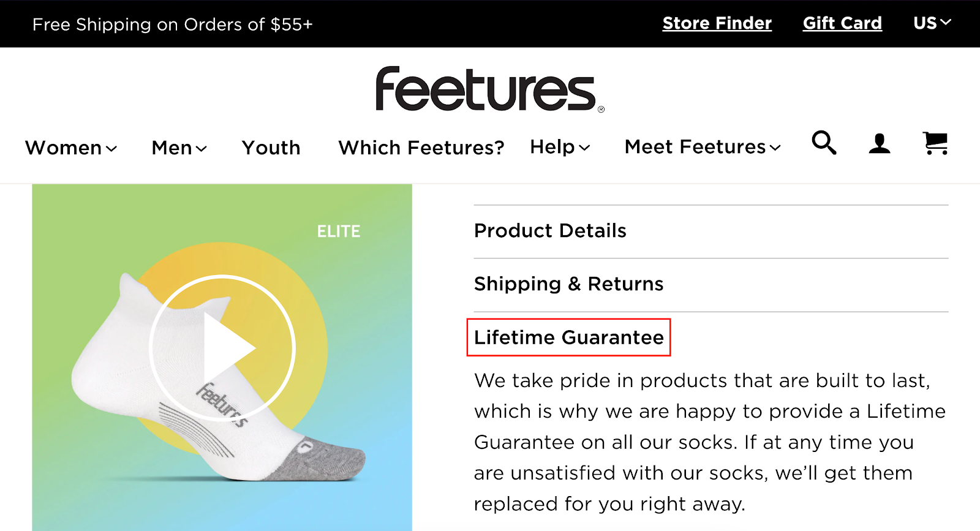Click the Lifetime Guarantee heading
Image resolution: width=980 pixels, height=531 pixels.
click(568, 337)
